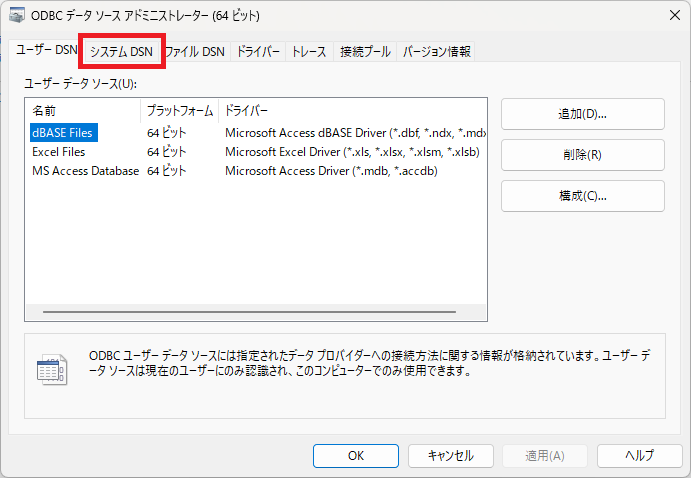Click the 追加(D)... button

pyautogui.click(x=583, y=114)
